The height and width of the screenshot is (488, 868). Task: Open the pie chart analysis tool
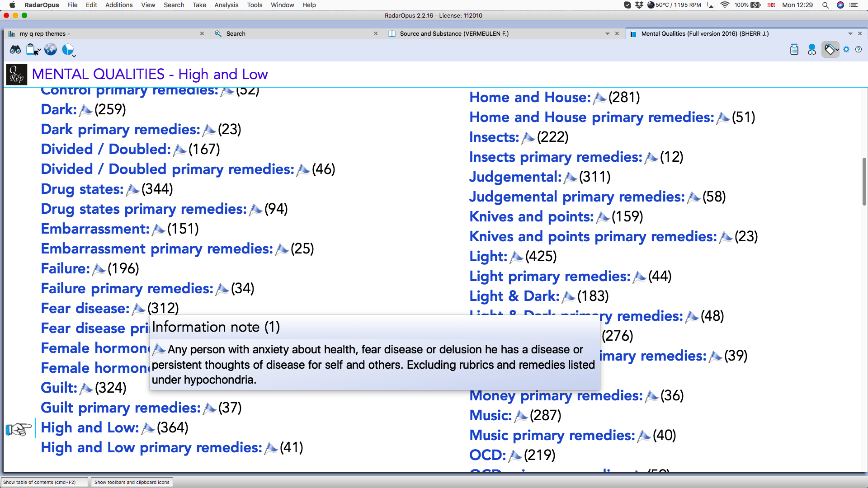tap(68, 49)
